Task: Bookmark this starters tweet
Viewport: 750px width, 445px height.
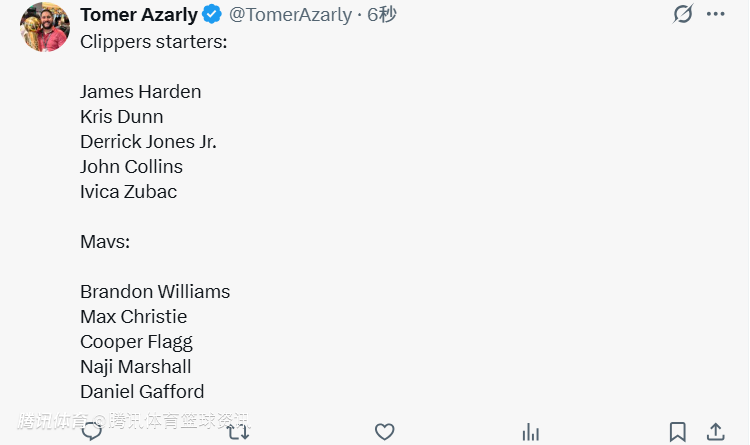Action: click(x=677, y=432)
